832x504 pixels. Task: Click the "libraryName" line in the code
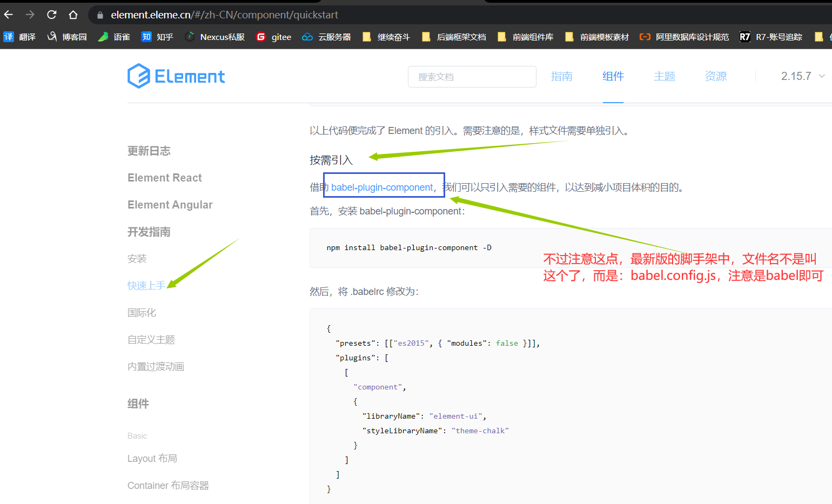click(x=425, y=416)
